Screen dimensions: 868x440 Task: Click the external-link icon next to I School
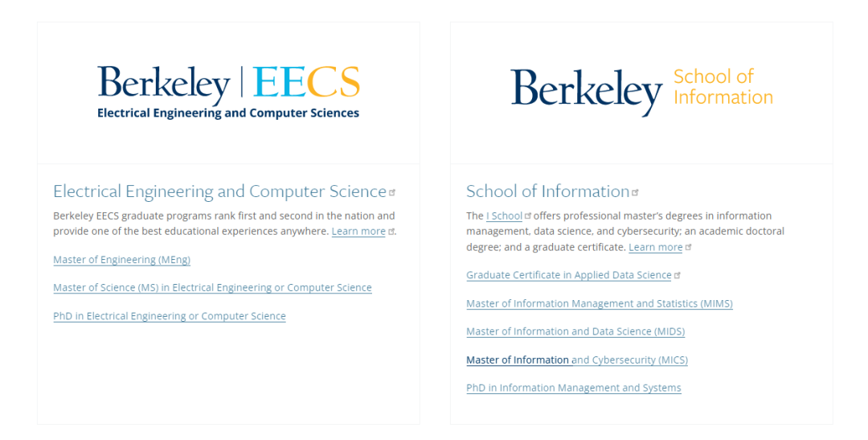[x=528, y=216]
